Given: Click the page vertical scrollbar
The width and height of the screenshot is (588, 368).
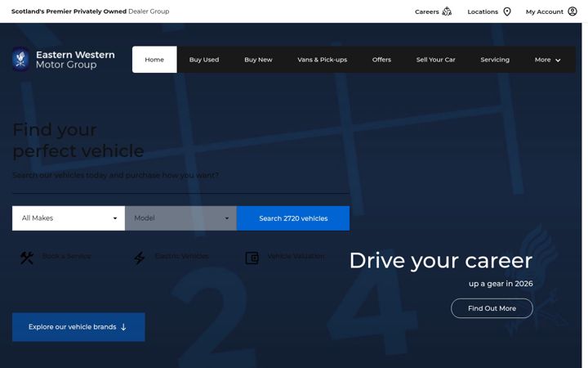Looking at the screenshot, I should click(x=585, y=195).
